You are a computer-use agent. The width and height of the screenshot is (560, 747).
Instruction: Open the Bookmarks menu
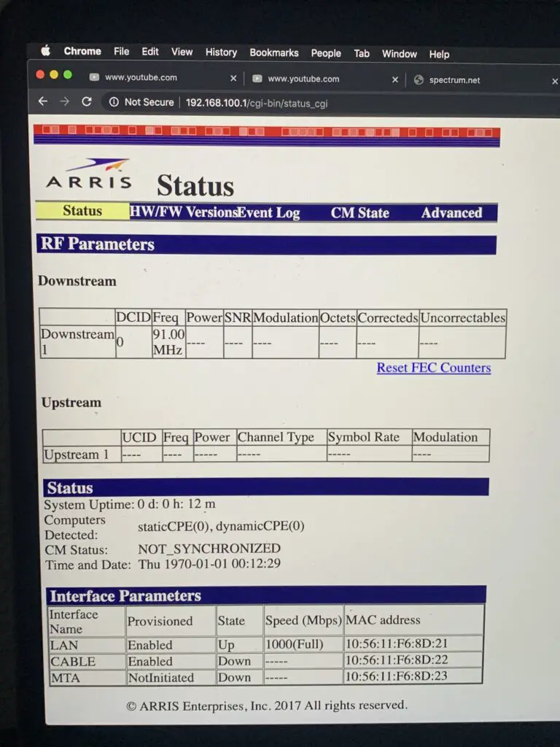pos(273,53)
